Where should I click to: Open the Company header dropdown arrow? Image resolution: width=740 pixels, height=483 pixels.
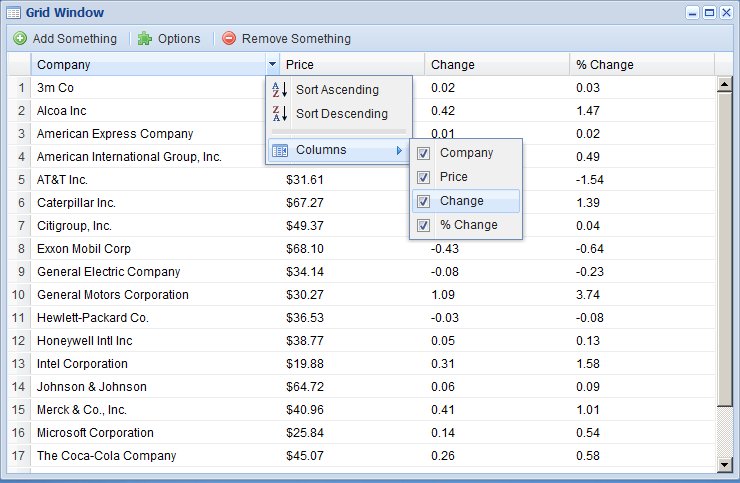[x=272, y=65]
